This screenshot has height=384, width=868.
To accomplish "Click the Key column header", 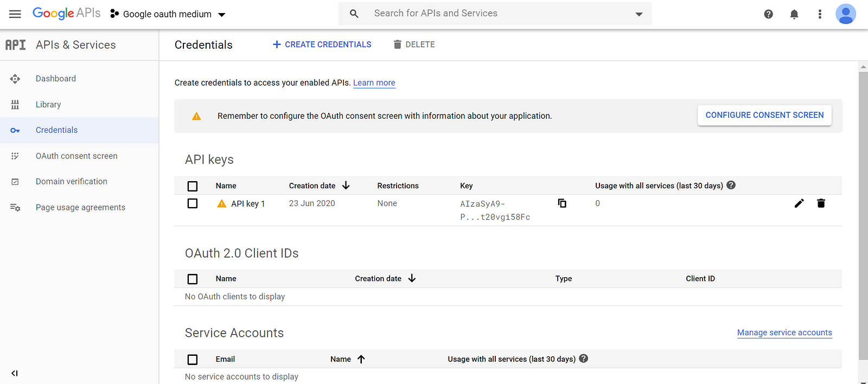I will point(467,186).
